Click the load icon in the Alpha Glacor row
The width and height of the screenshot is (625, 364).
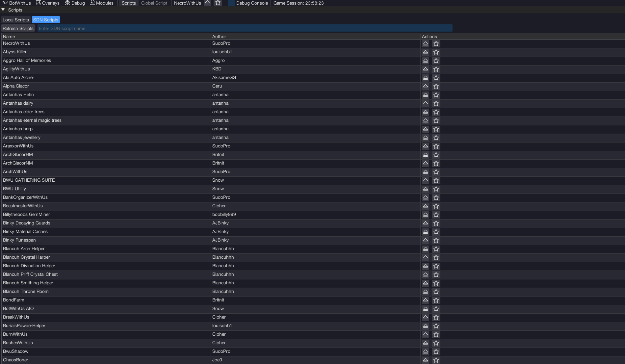point(425,86)
